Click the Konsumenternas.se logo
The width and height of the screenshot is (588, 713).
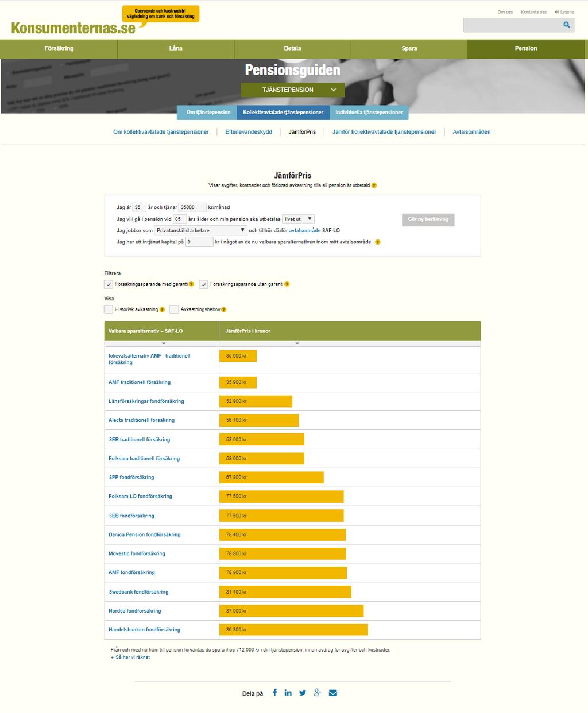coord(73,28)
